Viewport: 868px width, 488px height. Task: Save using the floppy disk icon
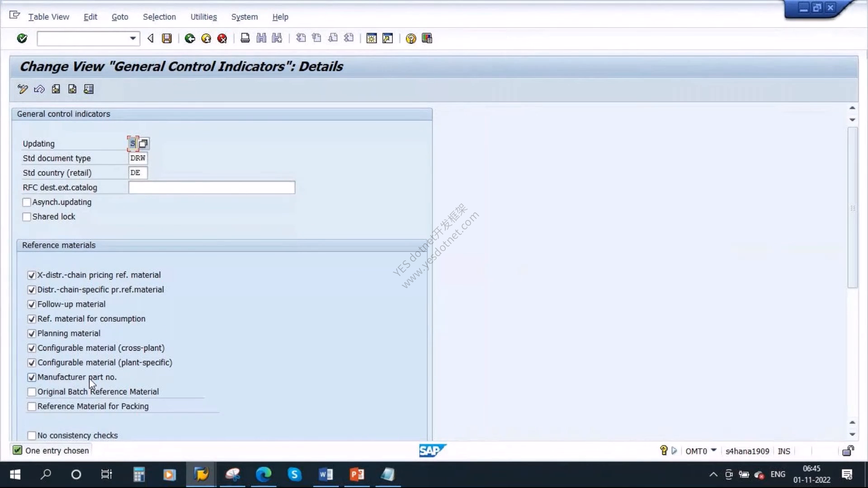click(167, 38)
